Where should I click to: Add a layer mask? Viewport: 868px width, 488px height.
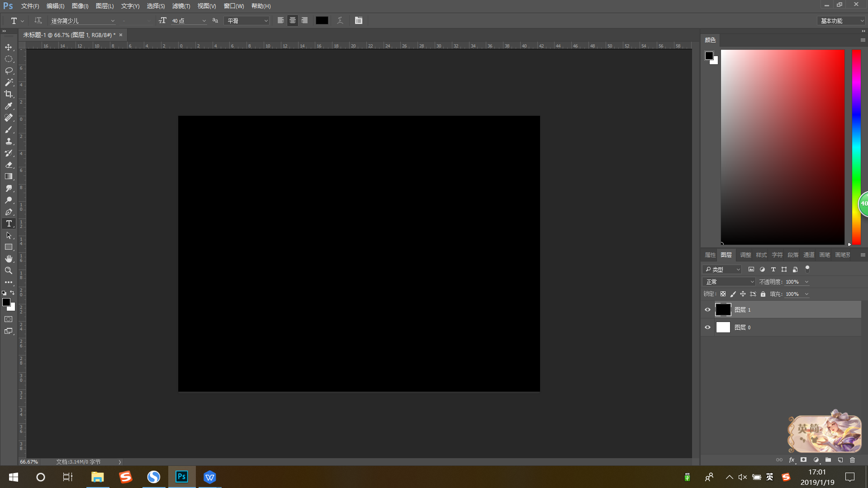804,460
